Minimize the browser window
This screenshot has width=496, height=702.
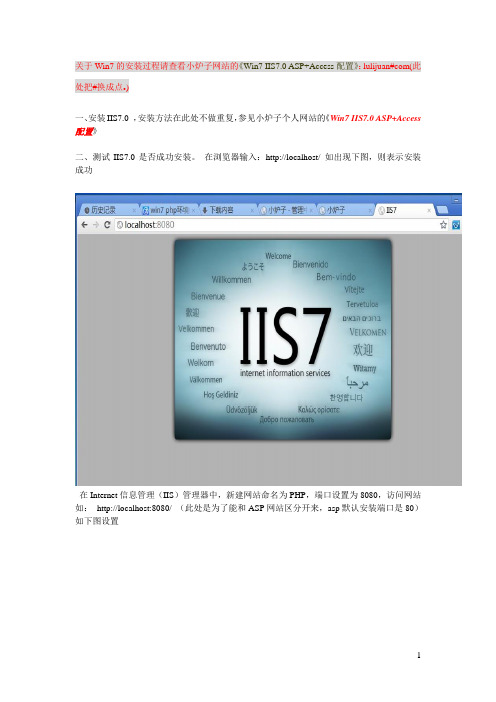[x=456, y=201]
